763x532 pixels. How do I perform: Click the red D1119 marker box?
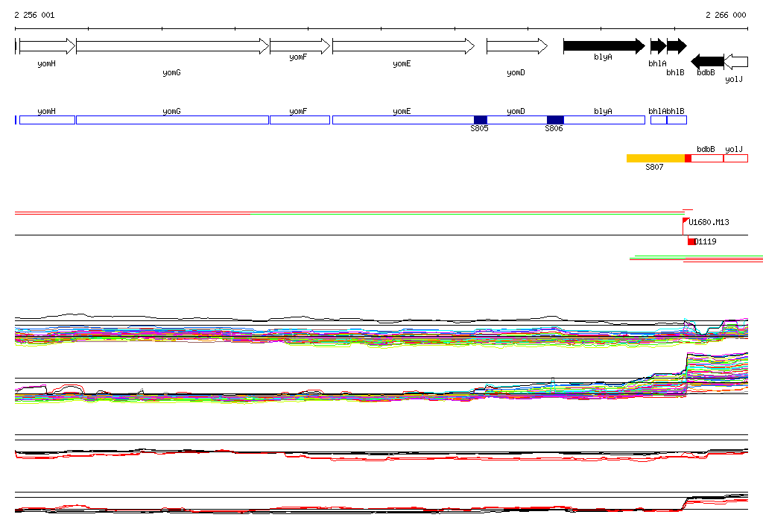click(691, 241)
